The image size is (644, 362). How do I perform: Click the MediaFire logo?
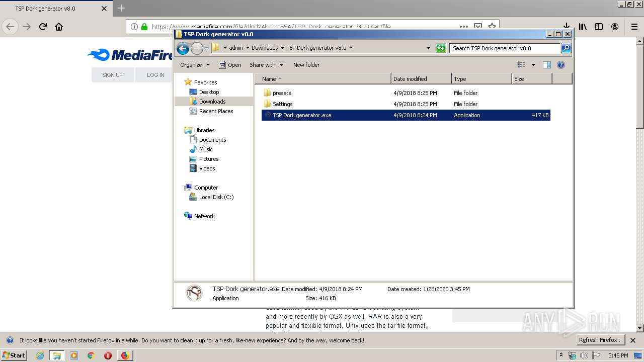(x=130, y=55)
